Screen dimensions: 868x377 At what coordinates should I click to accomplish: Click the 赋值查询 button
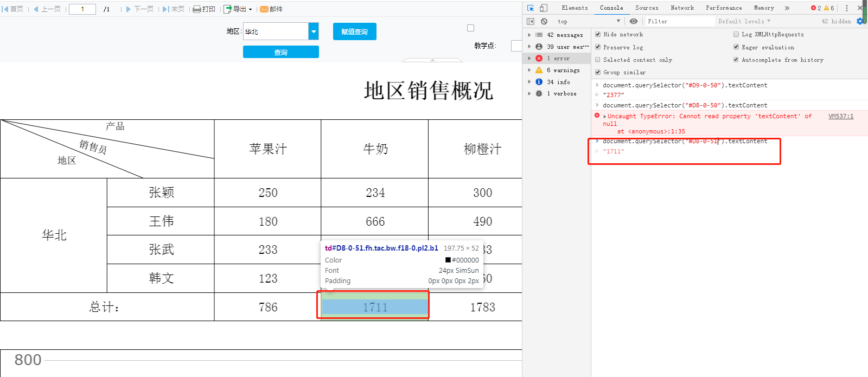354,31
